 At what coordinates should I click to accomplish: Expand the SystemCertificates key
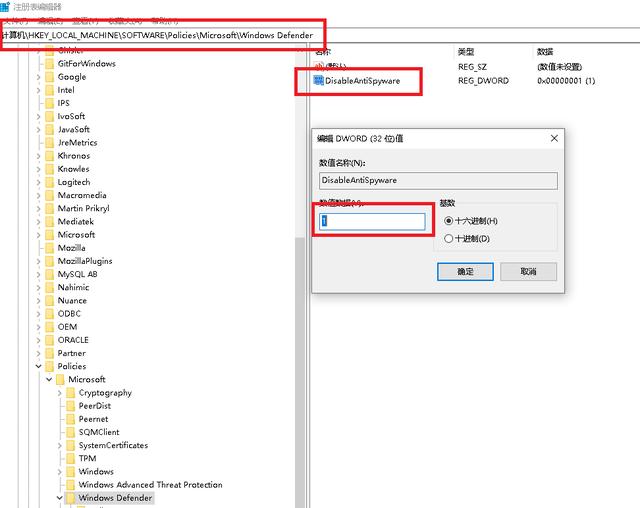point(60,445)
